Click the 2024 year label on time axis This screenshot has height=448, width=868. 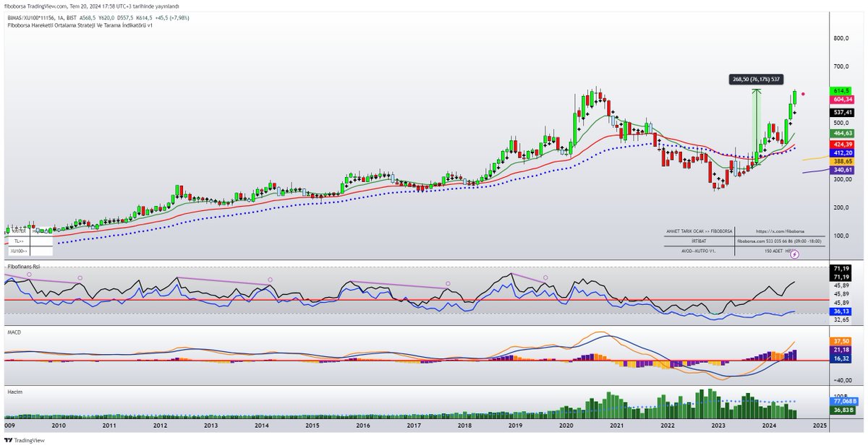[x=770, y=426]
